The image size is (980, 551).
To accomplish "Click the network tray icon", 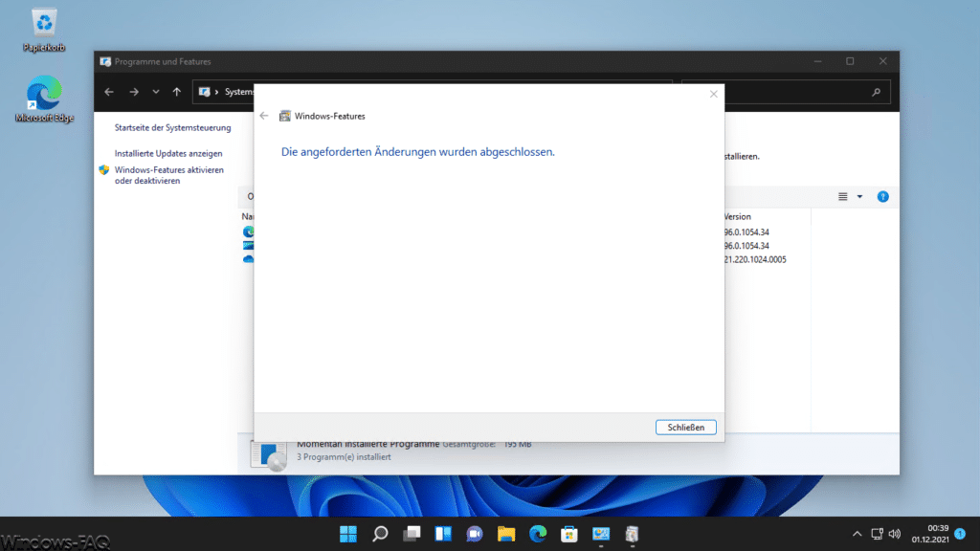I will pyautogui.click(x=877, y=534).
